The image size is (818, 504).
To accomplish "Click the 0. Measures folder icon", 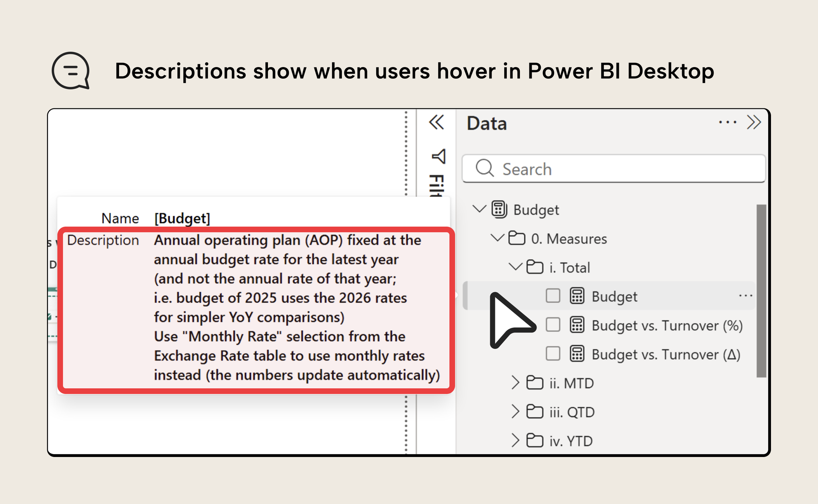I will pos(517,238).
